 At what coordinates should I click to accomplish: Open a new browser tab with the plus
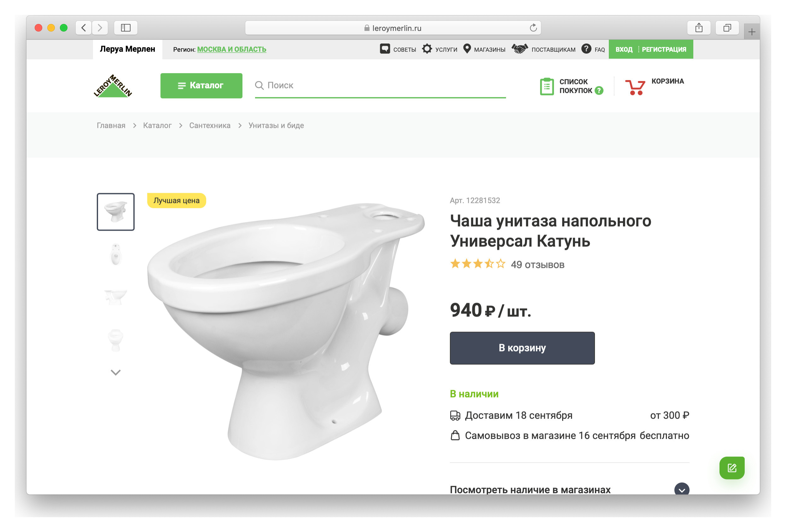[x=752, y=32]
